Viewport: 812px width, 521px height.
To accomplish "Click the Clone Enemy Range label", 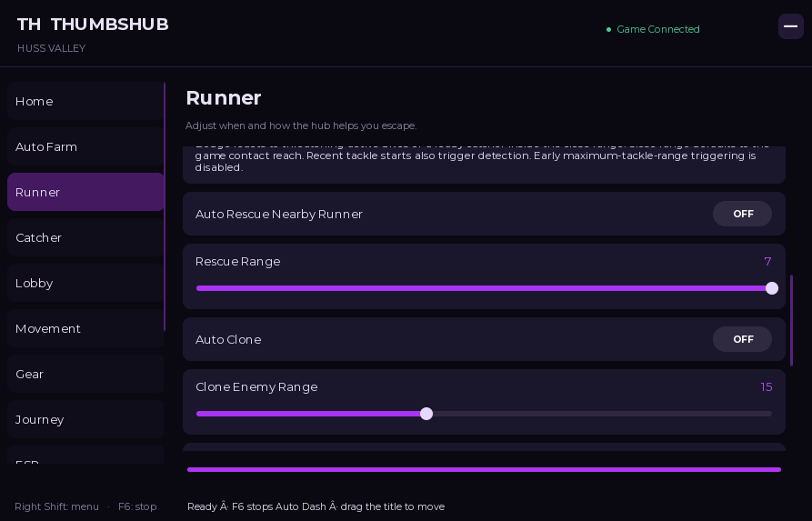I will pyautogui.click(x=256, y=386).
